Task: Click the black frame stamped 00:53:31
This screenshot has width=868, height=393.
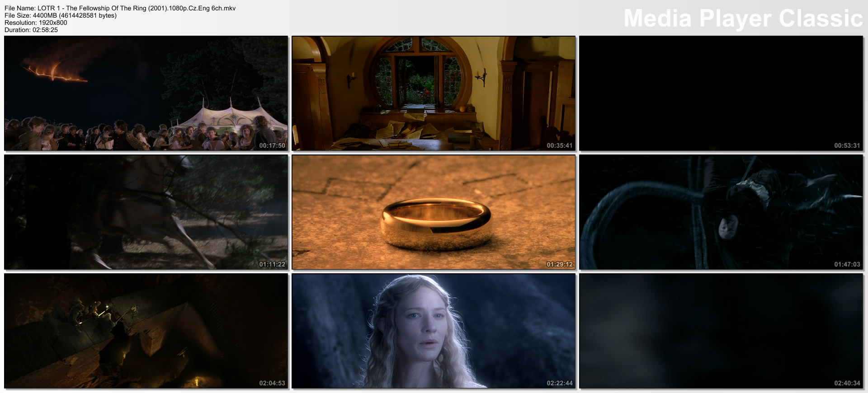Action: coord(721,93)
